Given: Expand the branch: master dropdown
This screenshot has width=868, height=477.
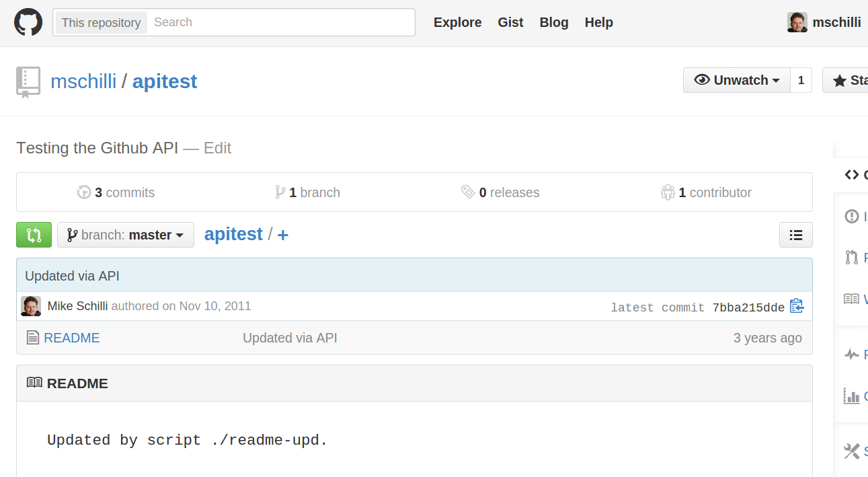Looking at the screenshot, I should click(x=126, y=235).
